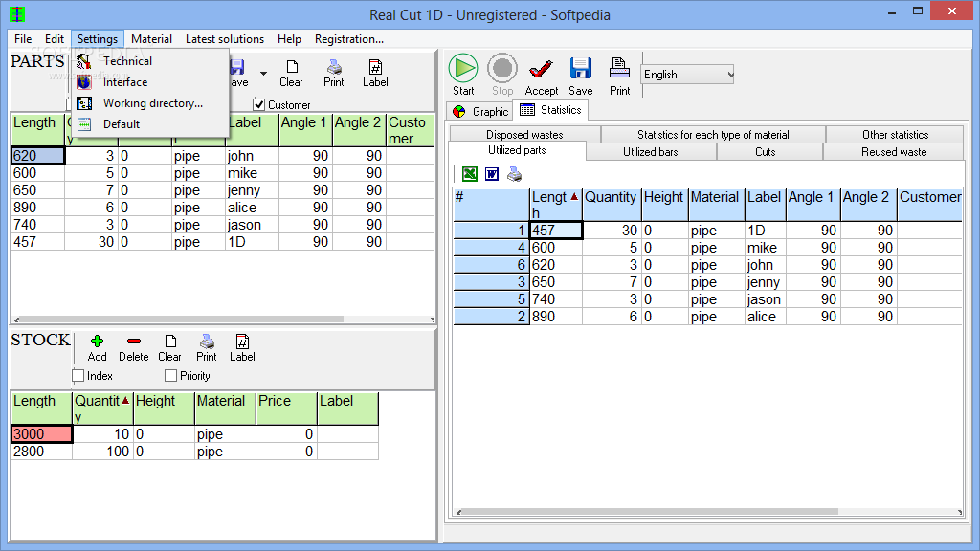
Task: Accept the solution with red checkmark
Action: pos(542,77)
